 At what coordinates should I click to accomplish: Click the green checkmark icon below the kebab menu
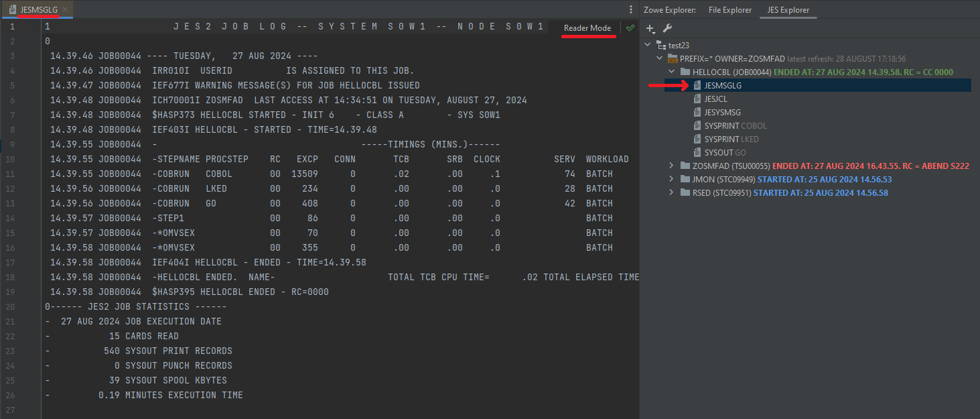click(630, 28)
